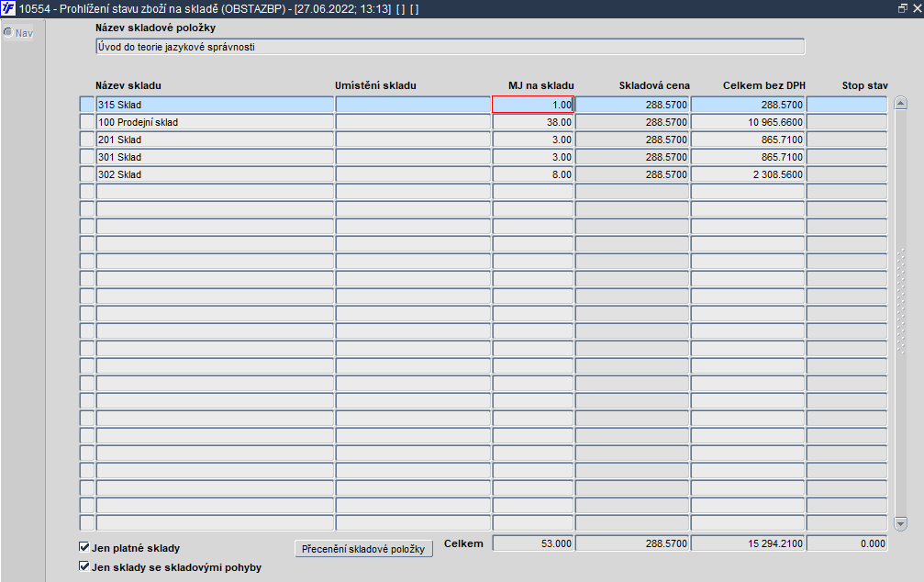This screenshot has height=582, width=924.
Task: Click the app logo icon in title bar
Action: pyautogui.click(x=8, y=9)
